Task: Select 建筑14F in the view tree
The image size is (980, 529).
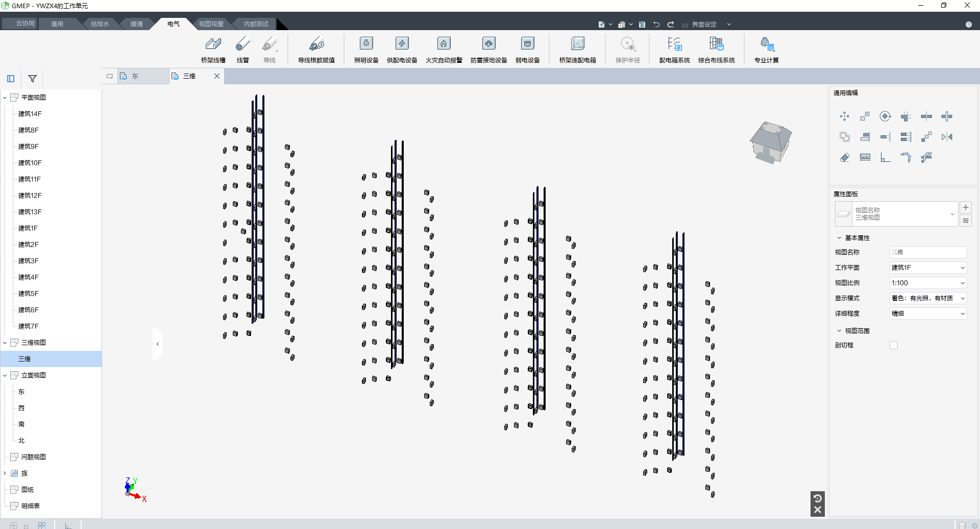Action: click(30, 114)
